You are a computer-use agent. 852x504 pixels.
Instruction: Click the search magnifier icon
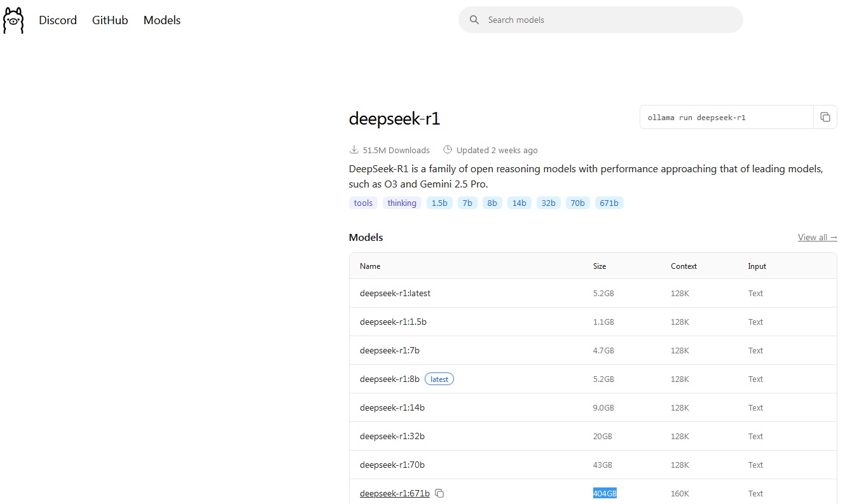tap(474, 20)
